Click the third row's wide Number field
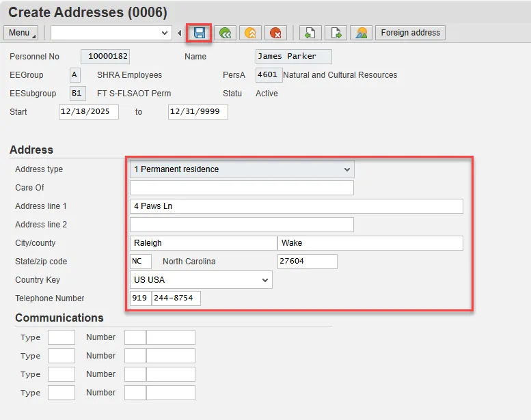Viewport: 531px width, 420px height. [x=171, y=374]
